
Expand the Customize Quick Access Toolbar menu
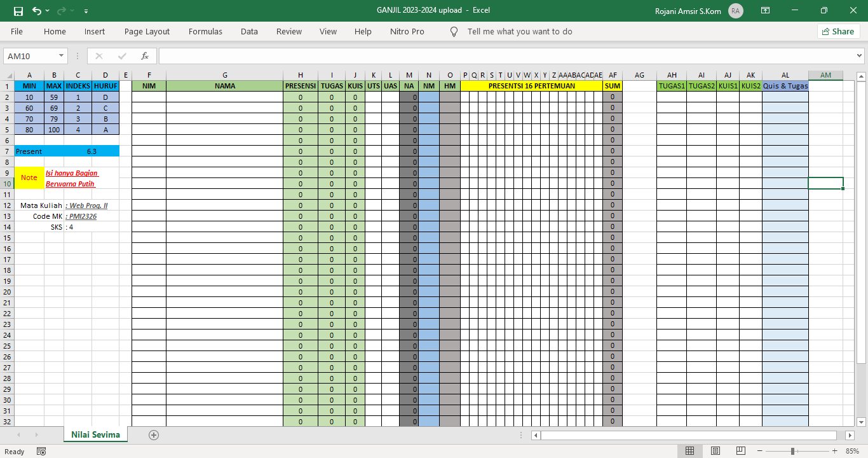[x=85, y=11]
